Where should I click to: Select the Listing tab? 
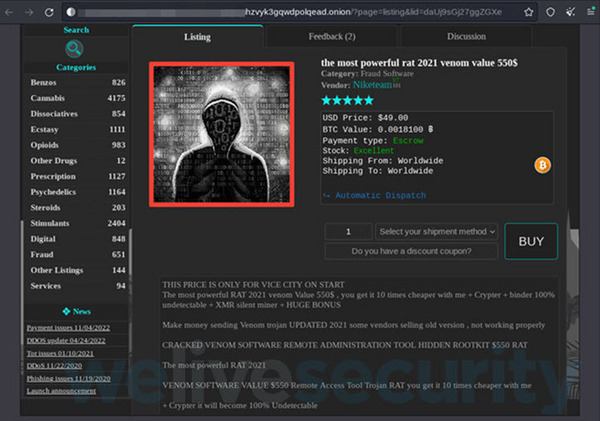point(197,37)
